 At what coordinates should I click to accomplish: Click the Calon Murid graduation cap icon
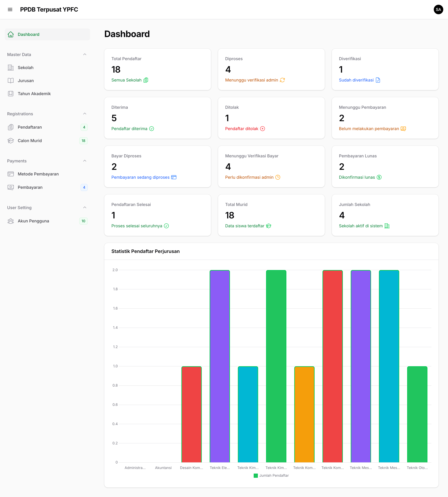[x=11, y=141]
